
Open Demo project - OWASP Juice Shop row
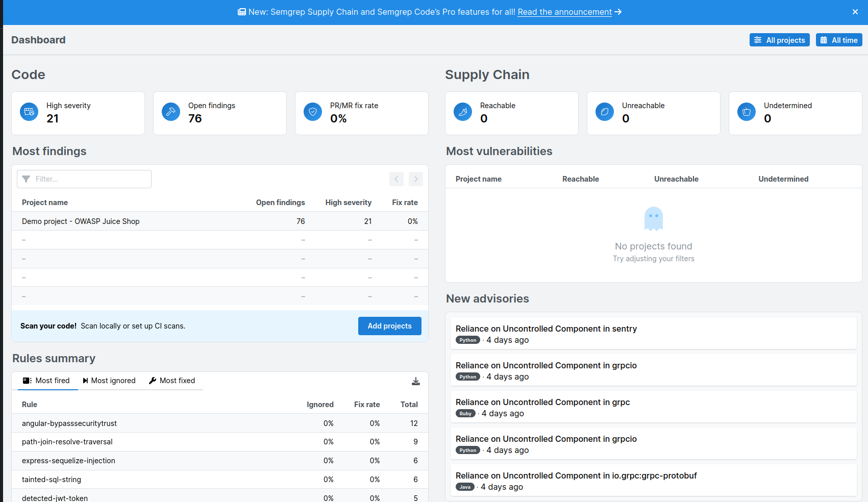pyautogui.click(x=220, y=221)
